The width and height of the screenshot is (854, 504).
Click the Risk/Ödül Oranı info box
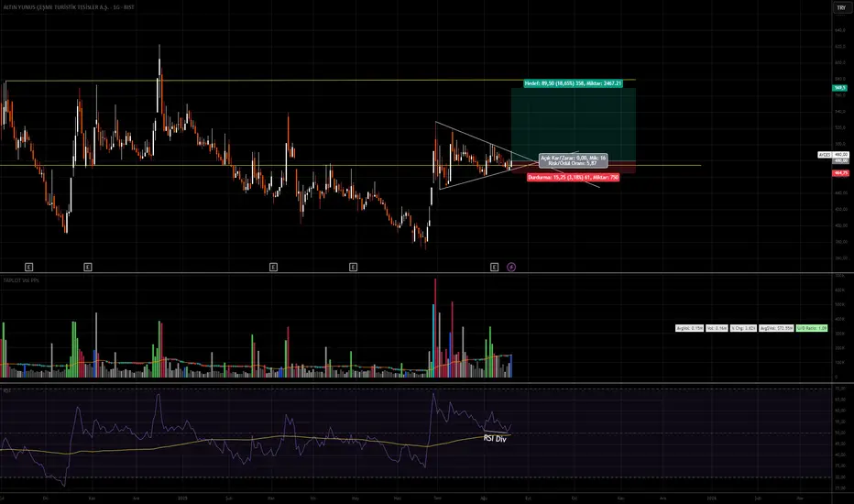coord(573,160)
